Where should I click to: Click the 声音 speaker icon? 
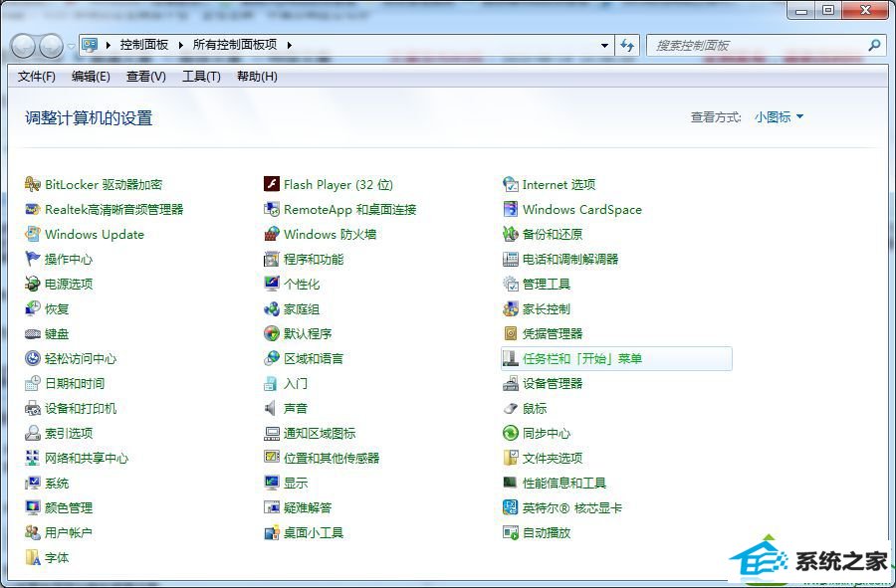tap(270, 408)
